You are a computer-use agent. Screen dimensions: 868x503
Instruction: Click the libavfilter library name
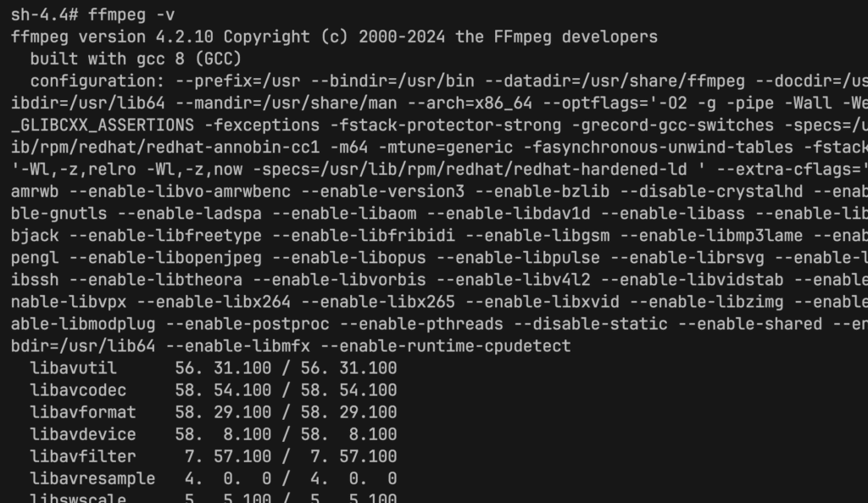click(83, 457)
